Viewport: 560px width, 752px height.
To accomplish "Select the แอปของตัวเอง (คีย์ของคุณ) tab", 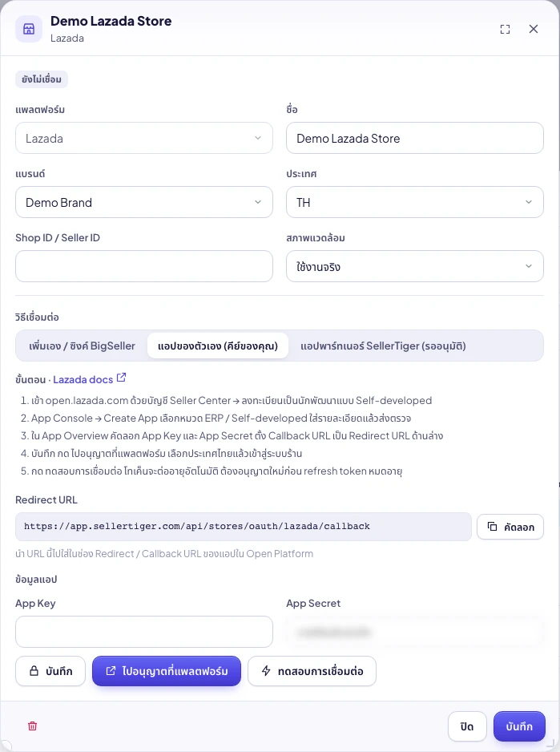I will 218,346.
